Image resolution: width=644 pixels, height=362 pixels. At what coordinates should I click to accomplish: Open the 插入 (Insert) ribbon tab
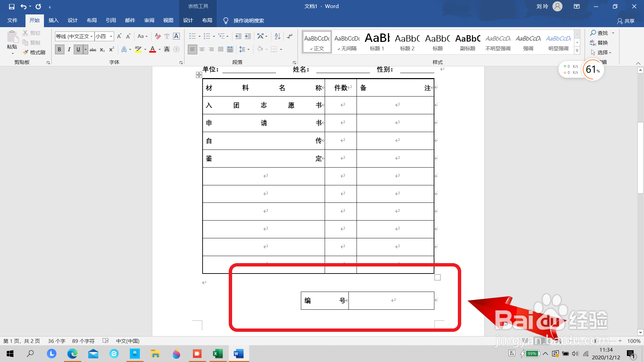click(53, 20)
